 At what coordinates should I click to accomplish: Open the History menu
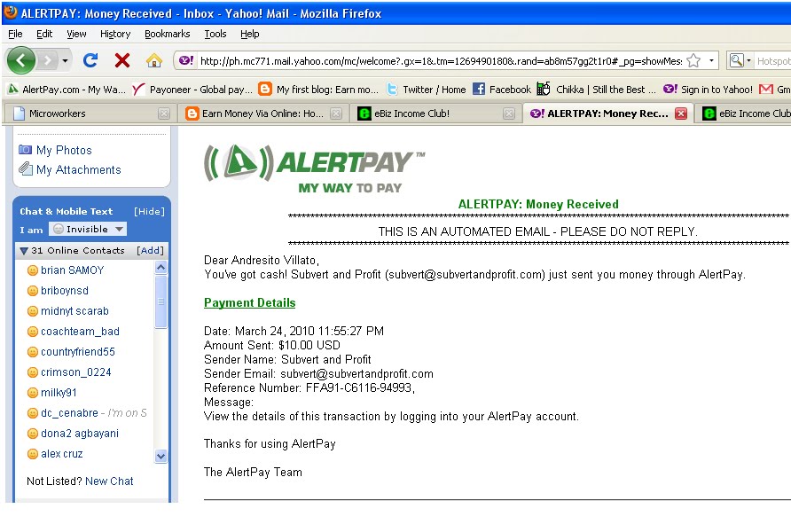pos(115,34)
